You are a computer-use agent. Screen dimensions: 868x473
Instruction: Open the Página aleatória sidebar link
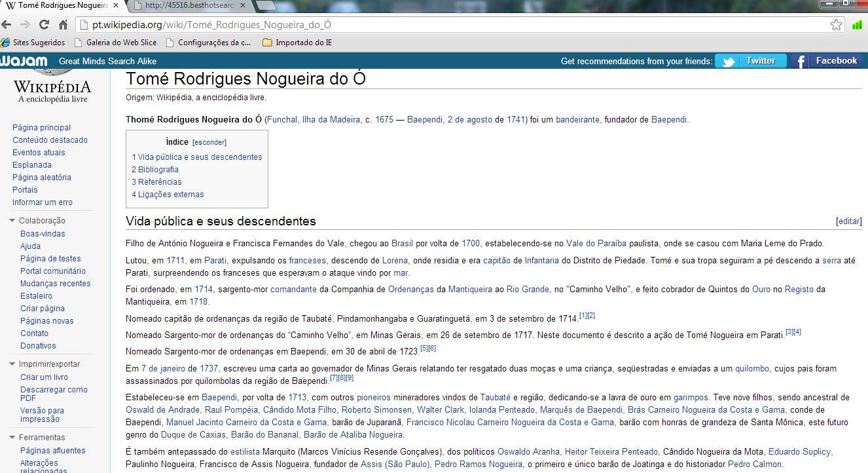pos(42,178)
